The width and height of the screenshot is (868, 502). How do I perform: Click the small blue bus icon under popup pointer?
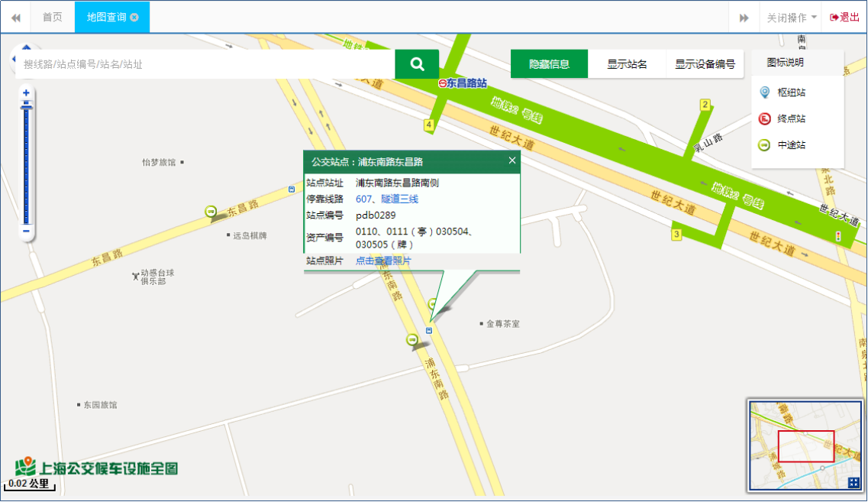[x=429, y=331]
